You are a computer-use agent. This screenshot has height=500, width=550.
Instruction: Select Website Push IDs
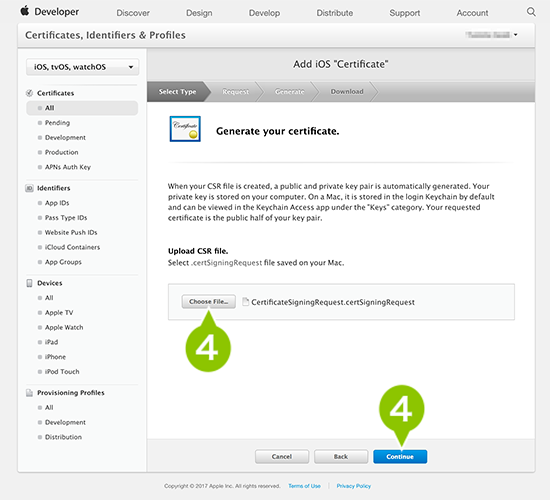click(71, 232)
